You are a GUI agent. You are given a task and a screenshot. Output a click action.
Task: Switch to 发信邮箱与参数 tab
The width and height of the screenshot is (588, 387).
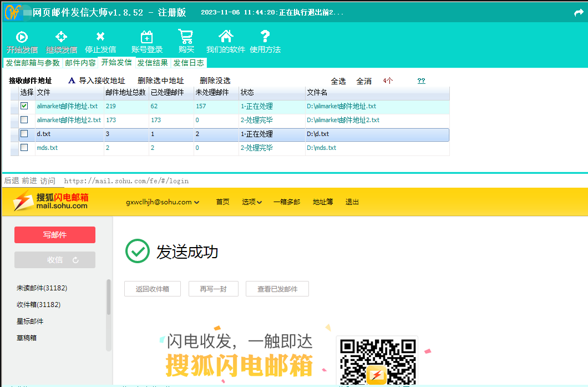(x=33, y=63)
